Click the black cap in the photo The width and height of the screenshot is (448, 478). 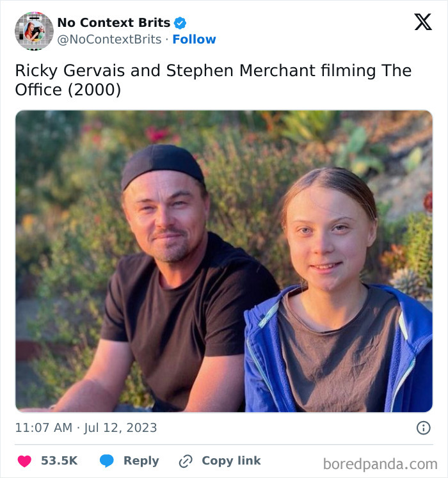(162, 163)
